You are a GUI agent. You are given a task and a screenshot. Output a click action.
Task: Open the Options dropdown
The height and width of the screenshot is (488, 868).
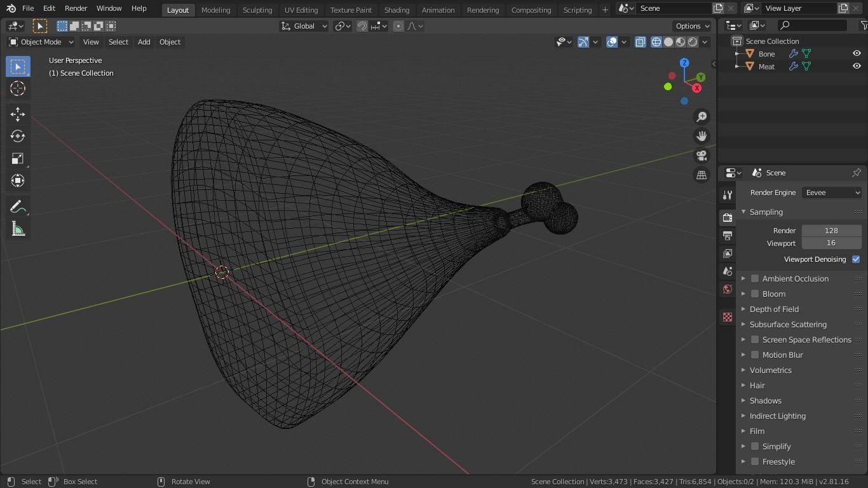[693, 26]
